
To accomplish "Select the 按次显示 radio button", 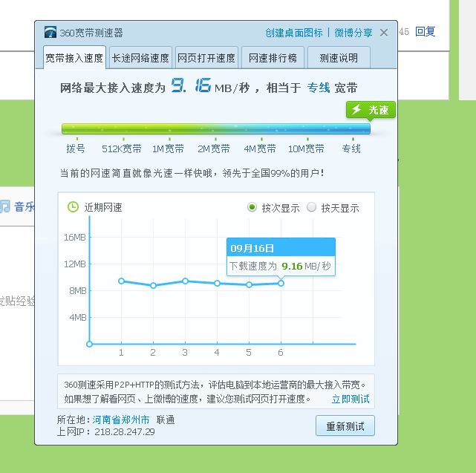I will (252, 207).
